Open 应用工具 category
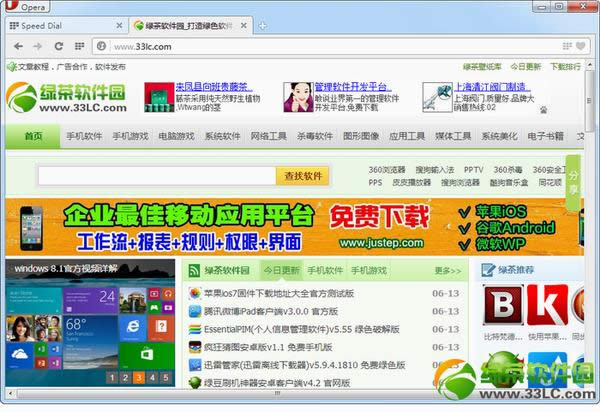 tap(407, 136)
